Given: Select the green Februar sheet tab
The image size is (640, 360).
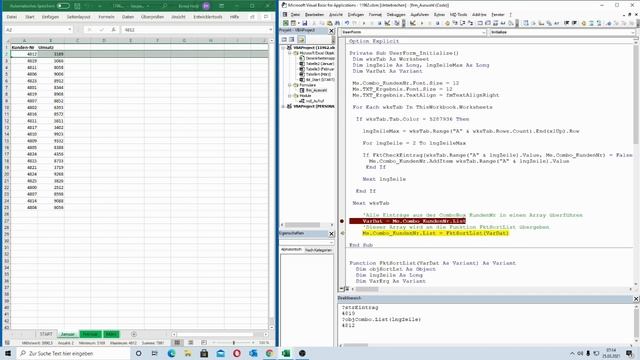Looking at the screenshot, I should click(90, 334).
